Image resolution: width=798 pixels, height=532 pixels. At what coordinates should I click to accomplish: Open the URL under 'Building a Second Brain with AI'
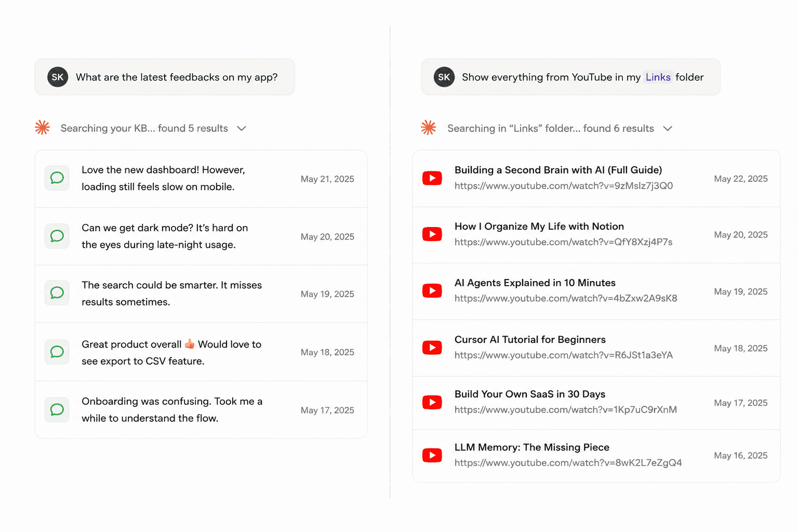pyautogui.click(x=564, y=185)
